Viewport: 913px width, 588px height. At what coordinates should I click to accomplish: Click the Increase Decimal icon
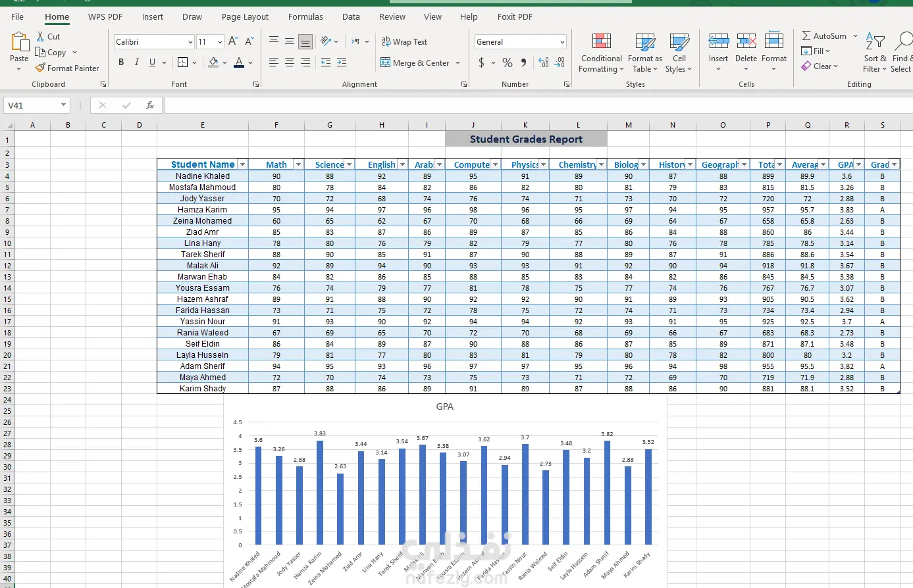click(x=544, y=62)
